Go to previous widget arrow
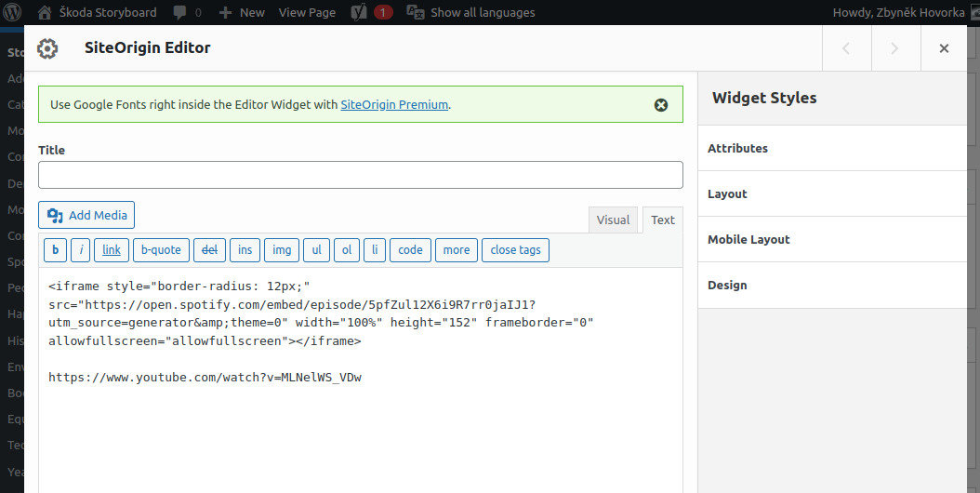This screenshot has height=493, width=980. click(x=846, y=48)
